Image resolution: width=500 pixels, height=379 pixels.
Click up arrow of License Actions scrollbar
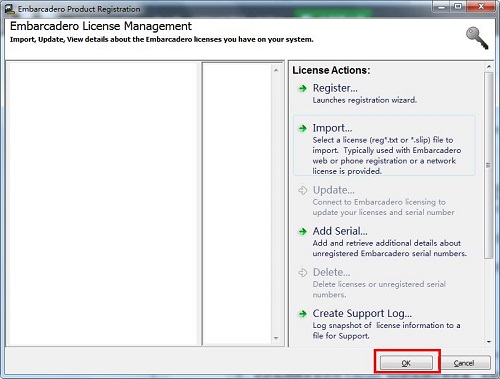(489, 67)
